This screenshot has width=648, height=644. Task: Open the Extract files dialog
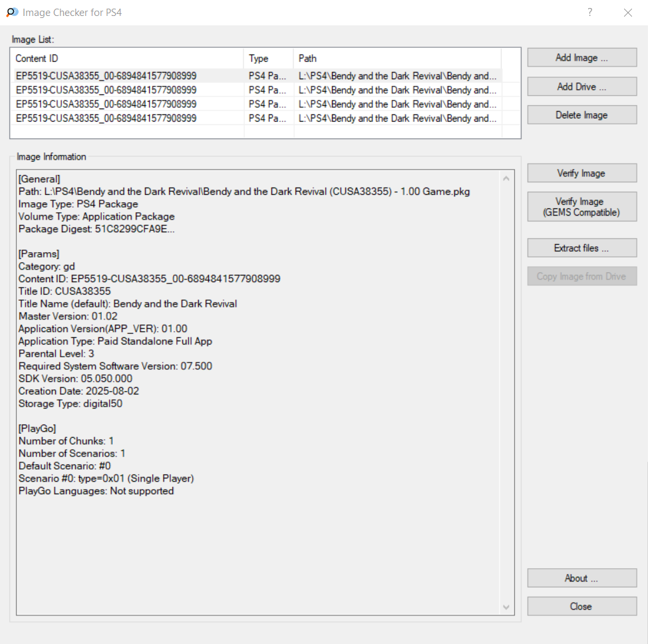581,248
